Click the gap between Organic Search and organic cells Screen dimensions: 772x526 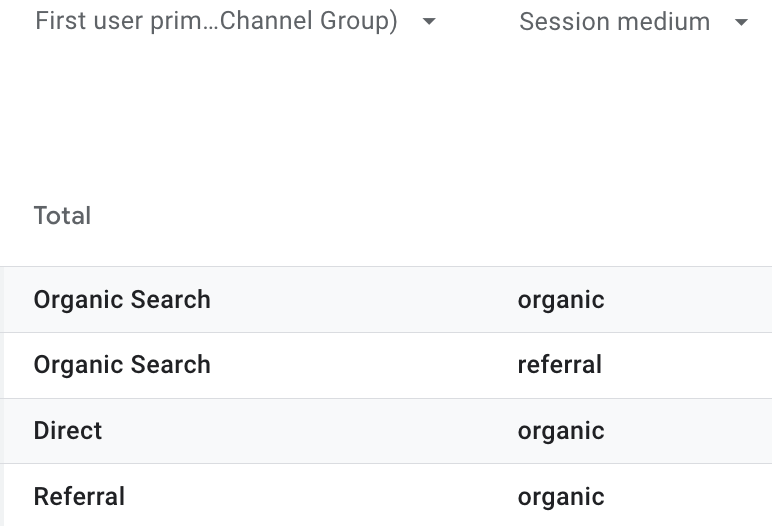360,300
